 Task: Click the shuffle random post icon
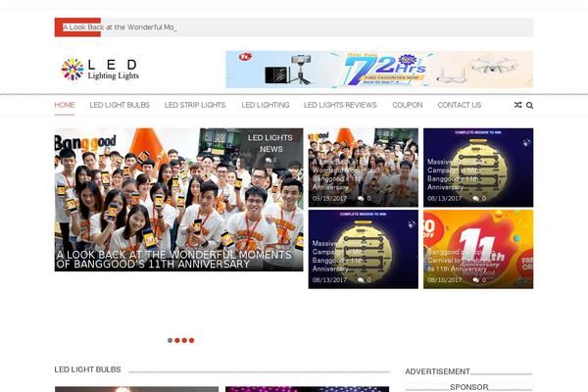517,105
